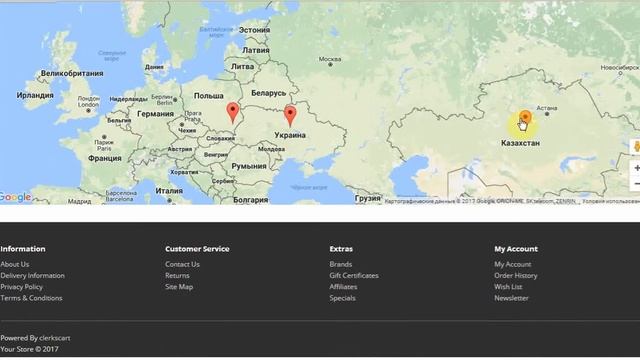640x360 pixels.
Task: Click the red map marker over Ukraine
Action: coord(290,116)
